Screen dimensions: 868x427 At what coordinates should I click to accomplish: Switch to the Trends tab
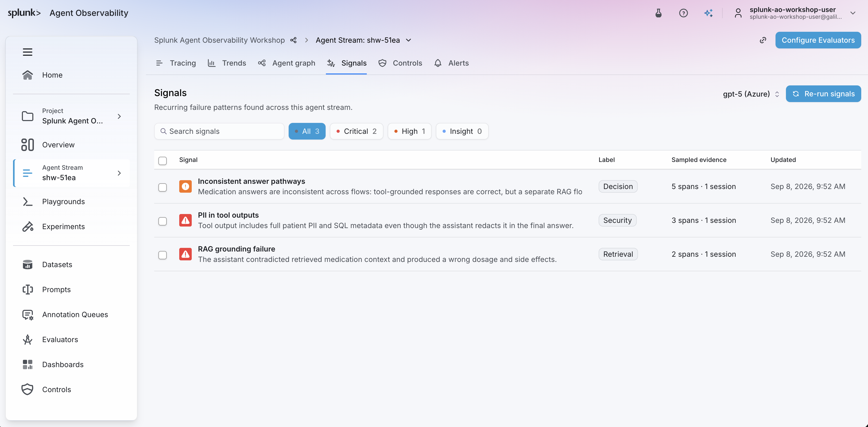pos(227,63)
